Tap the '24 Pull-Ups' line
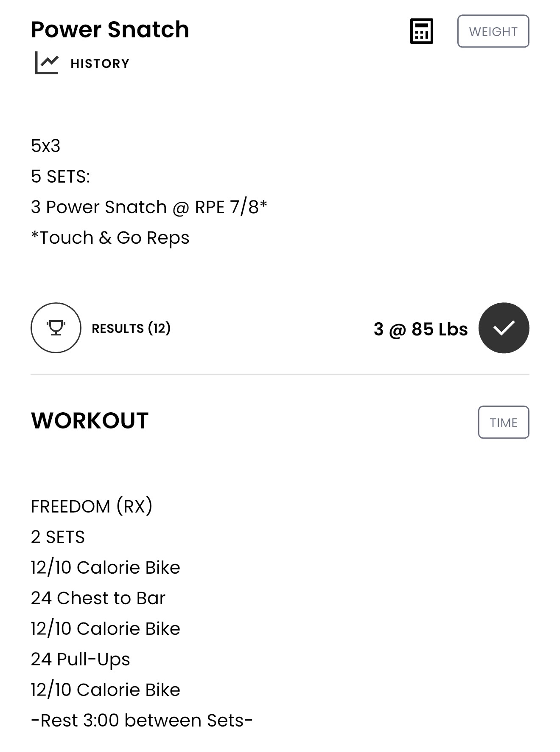The height and width of the screenshot is (752, 560). click(81, 659)
